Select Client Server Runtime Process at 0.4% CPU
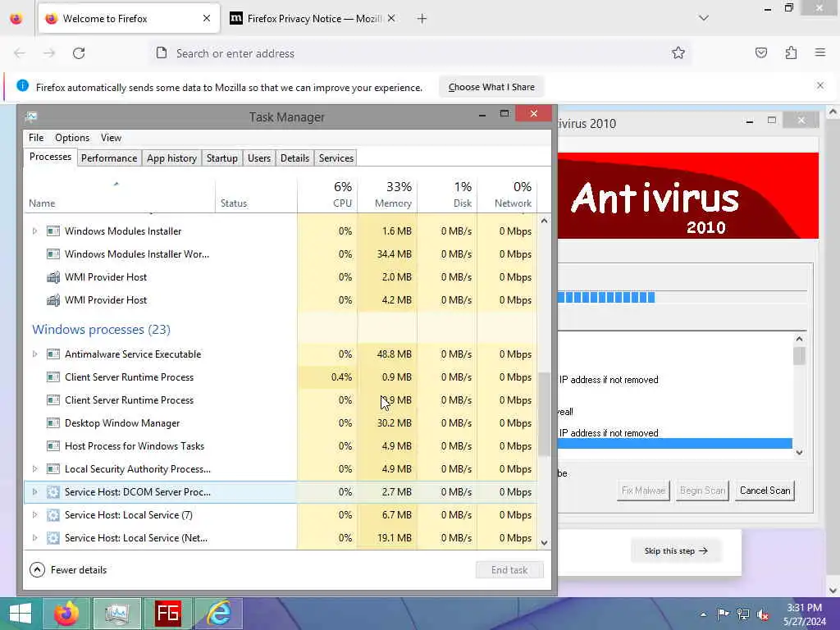 coord(281,377)
